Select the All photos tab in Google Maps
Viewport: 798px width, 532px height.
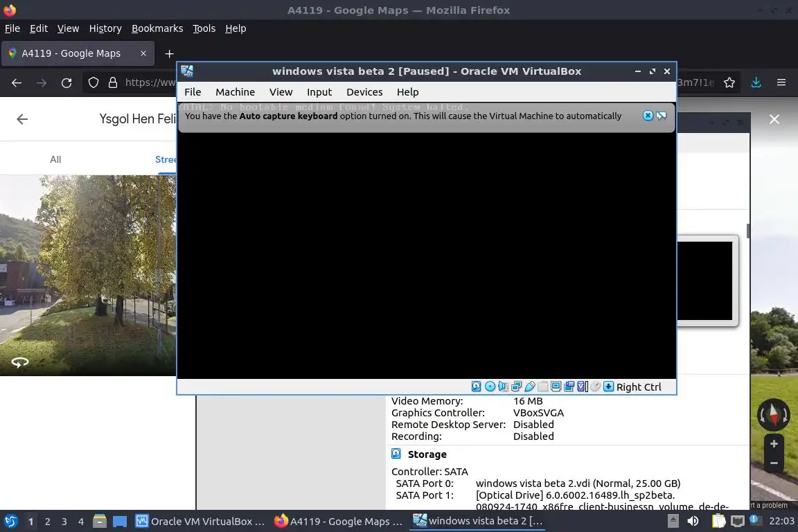[55, 159]
